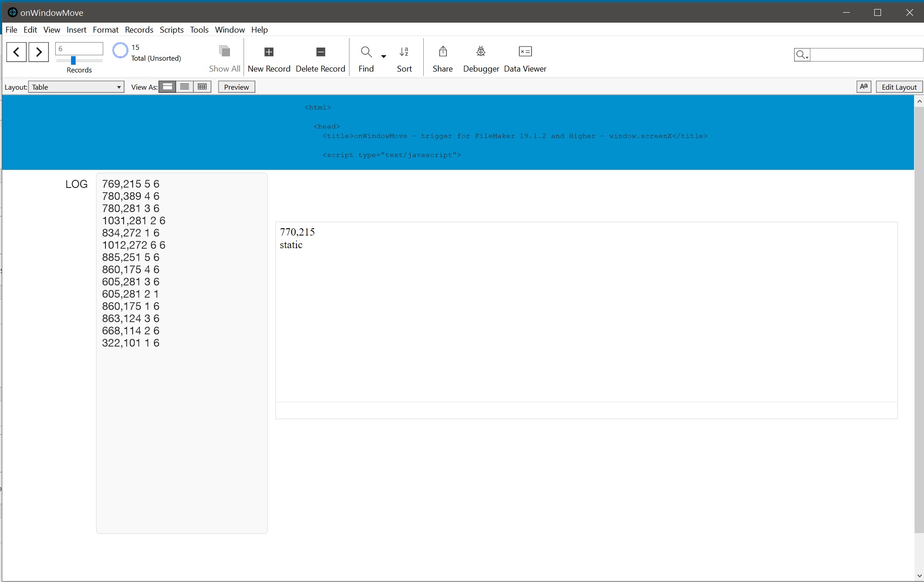
Task: Launch the Script Debugger bug icon
Action: [x=481, y=52]
